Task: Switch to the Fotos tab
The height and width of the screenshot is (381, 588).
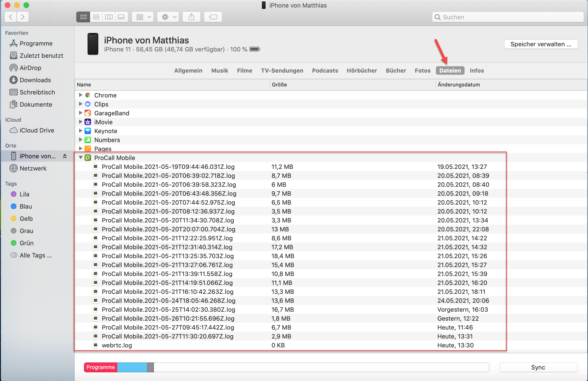Action: pos(423,70)
